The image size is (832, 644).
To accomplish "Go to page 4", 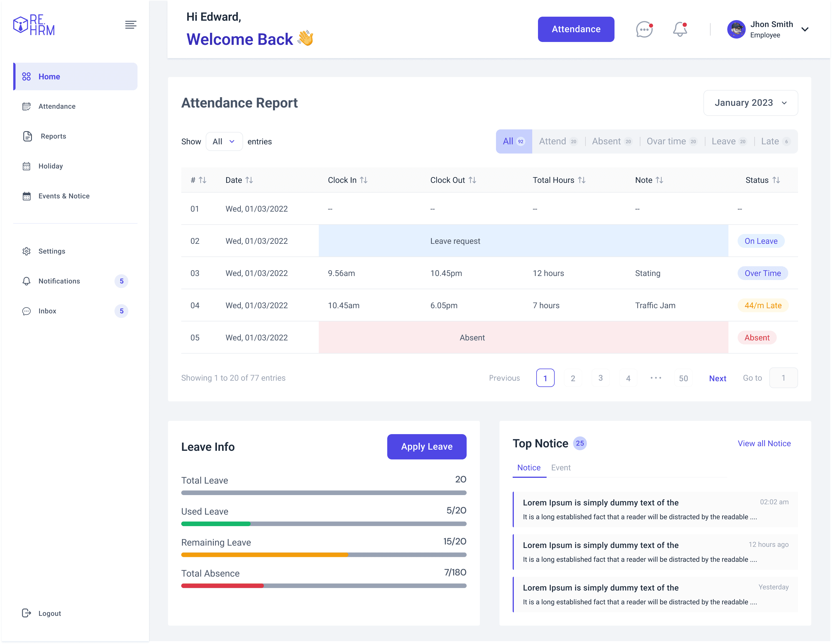I will (x=628, y=378).
